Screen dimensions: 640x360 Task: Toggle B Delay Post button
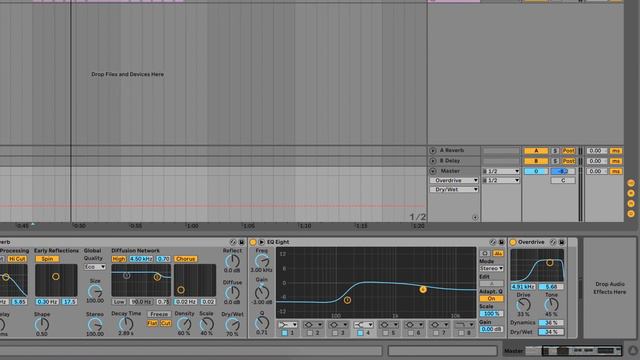coord(569,161)
